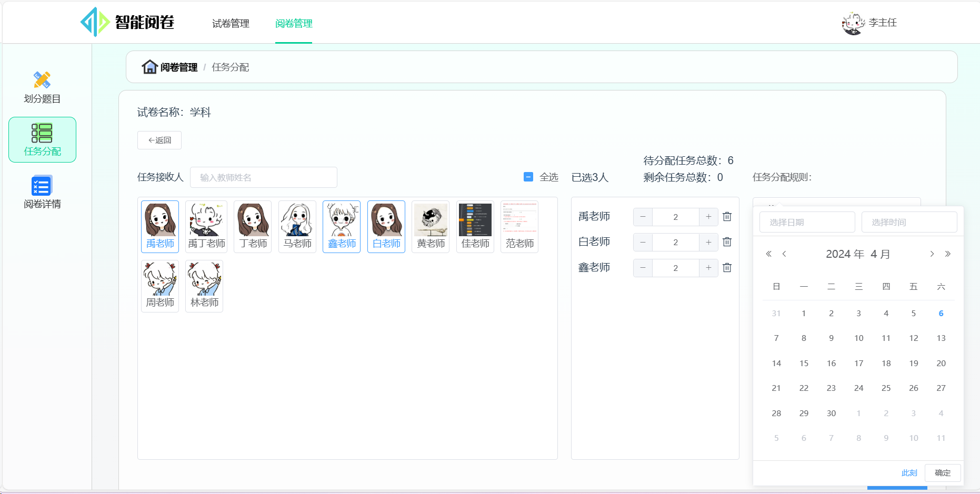Click the 智能阅卷 logo
Viewport: 980px width, 494px height.
click(128, 22)
